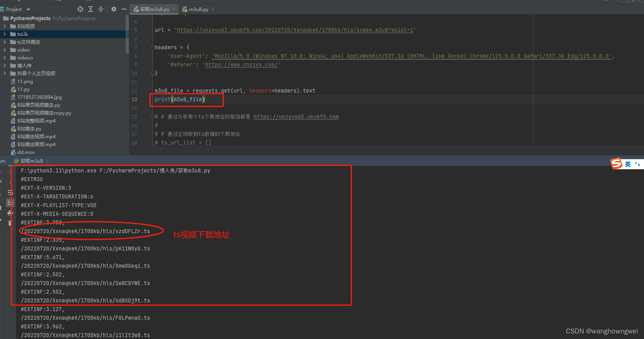Expand the B站视频 folder
This screenshot has width=644, height=339.
tap(5, 26)
